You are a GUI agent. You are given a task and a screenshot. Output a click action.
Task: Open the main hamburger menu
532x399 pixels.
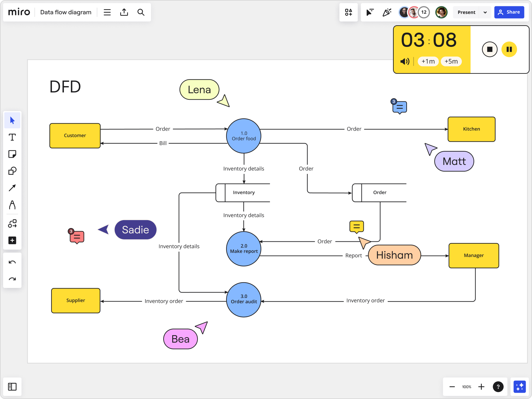tap(107, 12)
